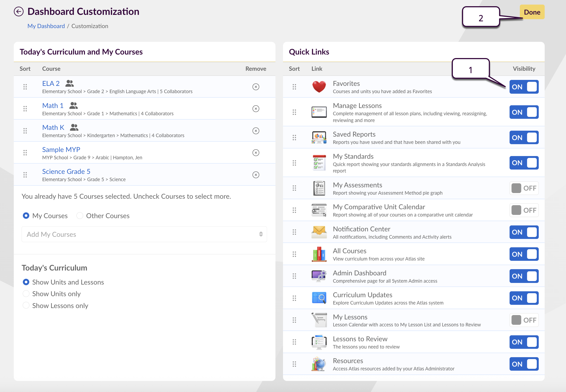Image resolution: width=566 pixels, height=392 pixels.
Task: Select the Other Courses radio button
Action: tap(80, 216)
